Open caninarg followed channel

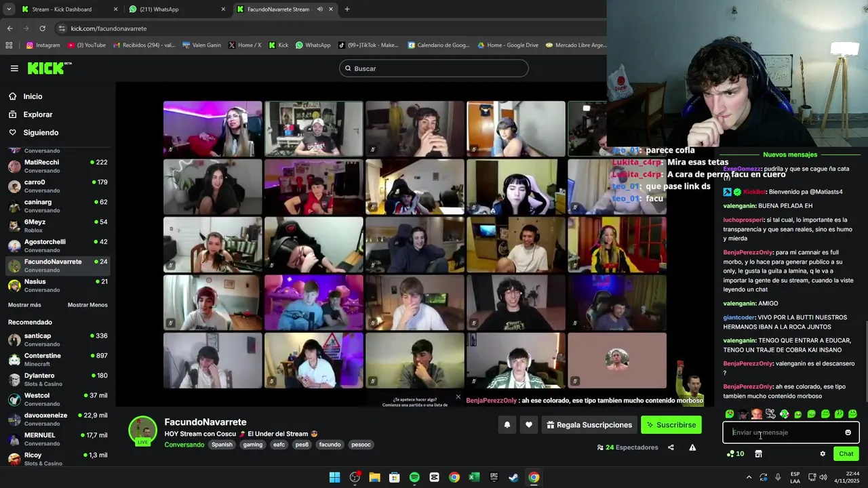58,206
